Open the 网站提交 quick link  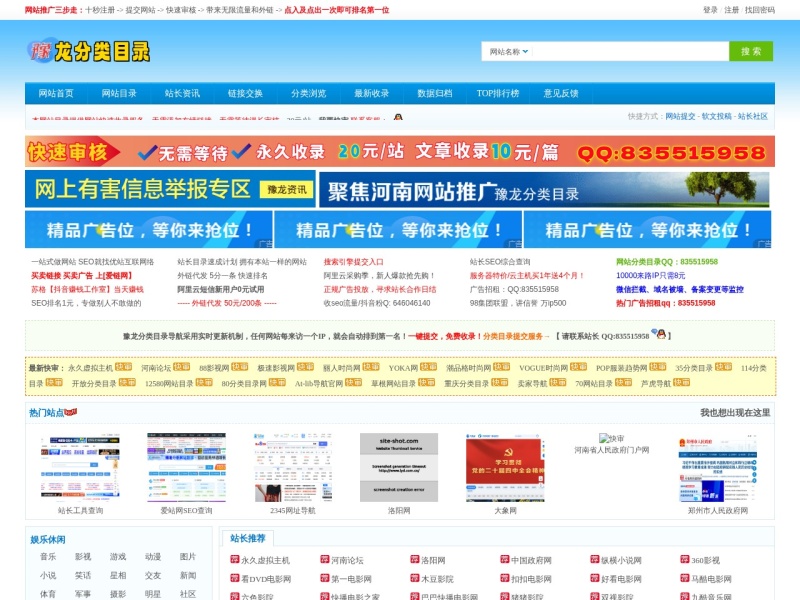click(x=680, y=116)
